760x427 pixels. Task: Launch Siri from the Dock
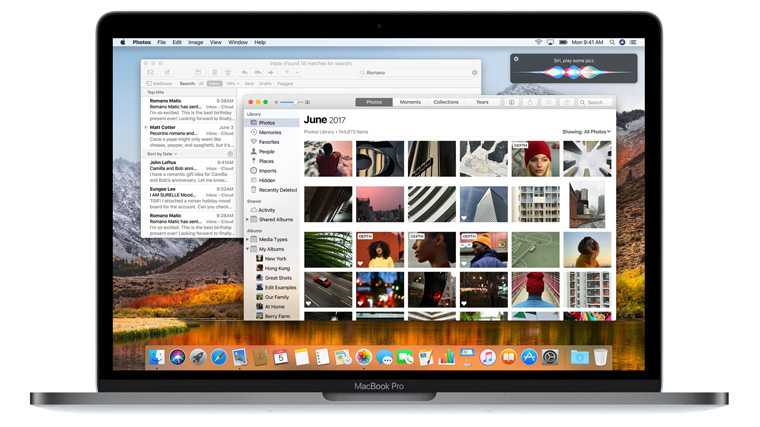pyautogui.click(x=177, y=358)
